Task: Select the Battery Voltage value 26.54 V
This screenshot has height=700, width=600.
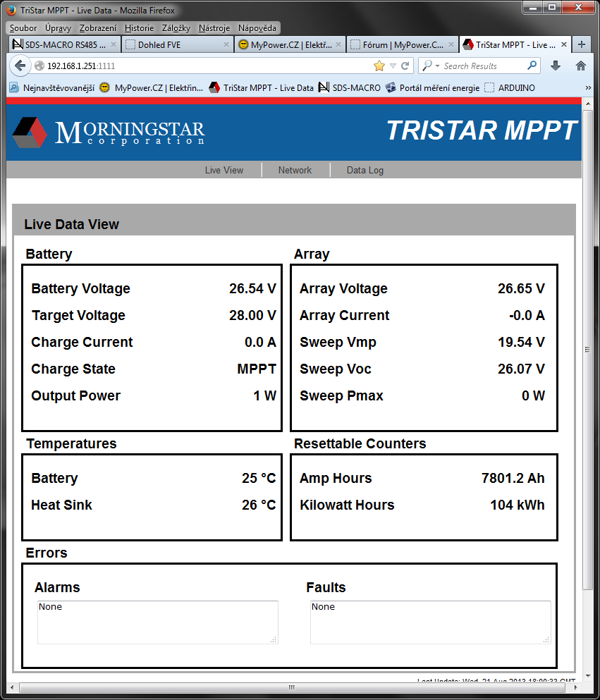Action: point(252,288)
